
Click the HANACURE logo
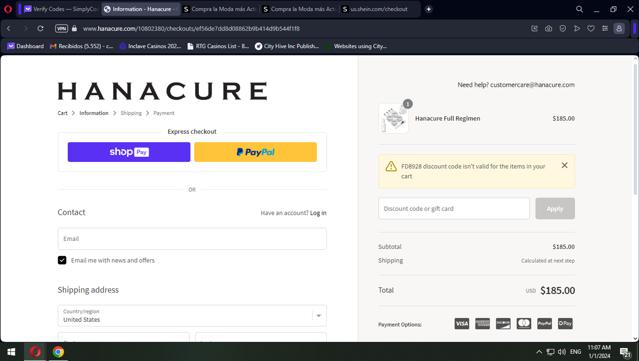pyautogui.click(x=163, y=91)
